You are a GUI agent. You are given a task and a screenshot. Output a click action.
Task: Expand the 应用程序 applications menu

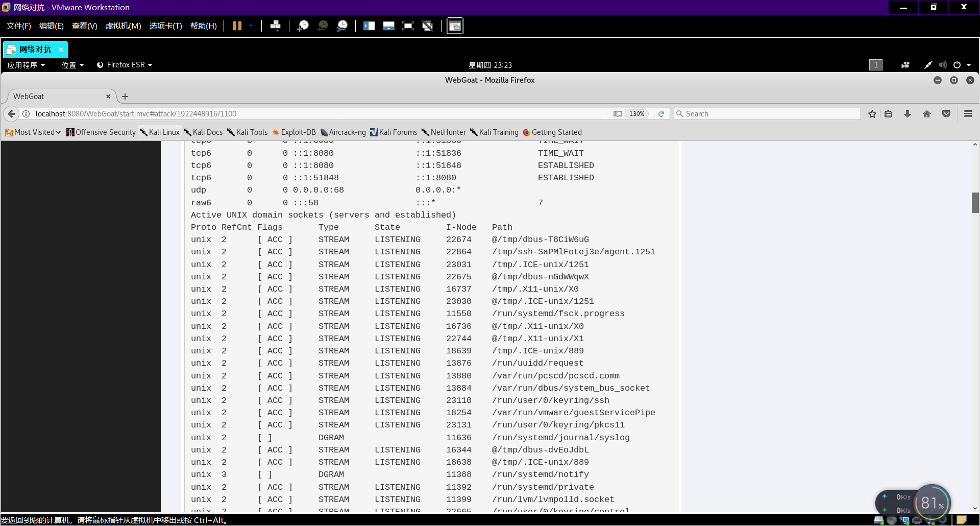[26, 65]
